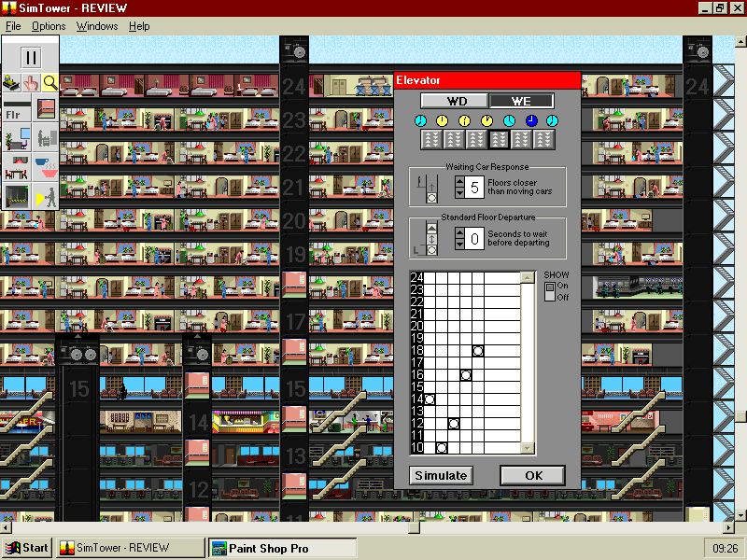This screenshot has width=747, height=560.
Task: Decrease the Waiting Car Response floors value
Action: click(459, 192)
